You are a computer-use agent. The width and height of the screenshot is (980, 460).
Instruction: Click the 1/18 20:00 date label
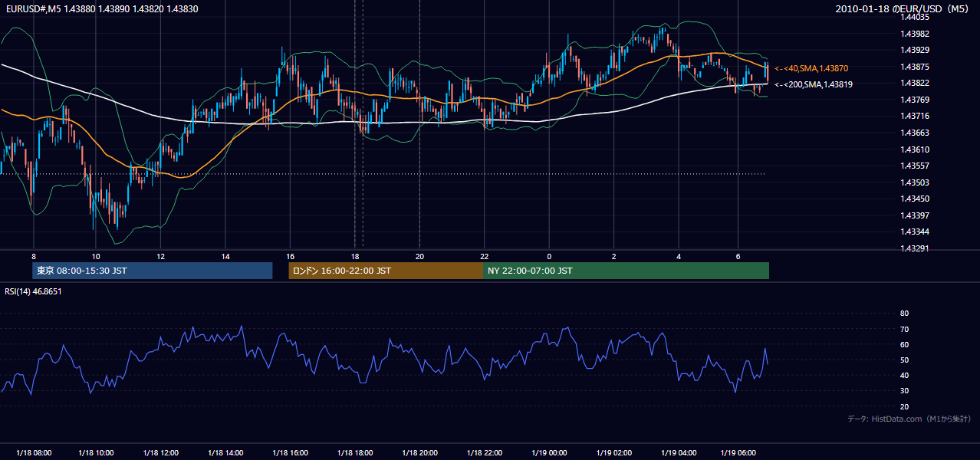(x=419, y=453)
